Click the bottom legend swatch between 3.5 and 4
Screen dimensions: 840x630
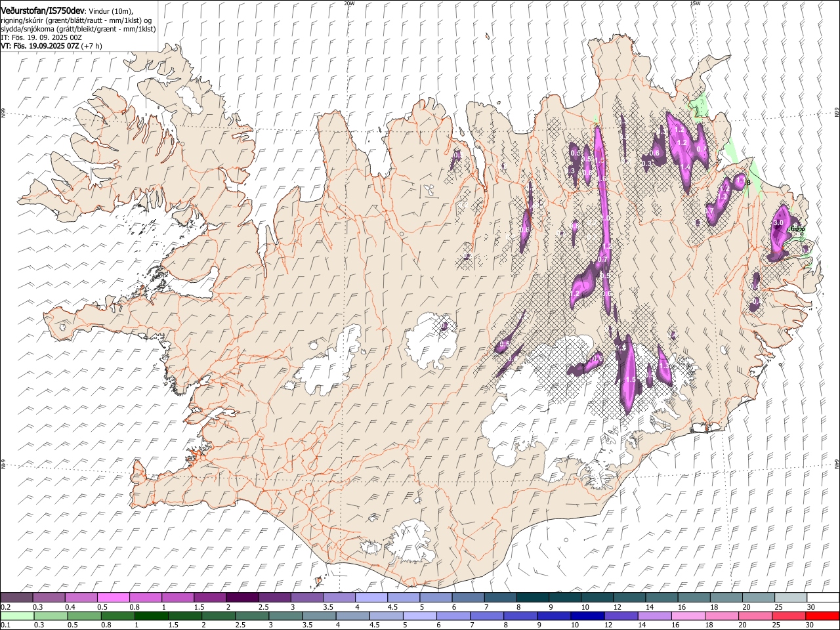pyautogui.click(x=320, y=616)
